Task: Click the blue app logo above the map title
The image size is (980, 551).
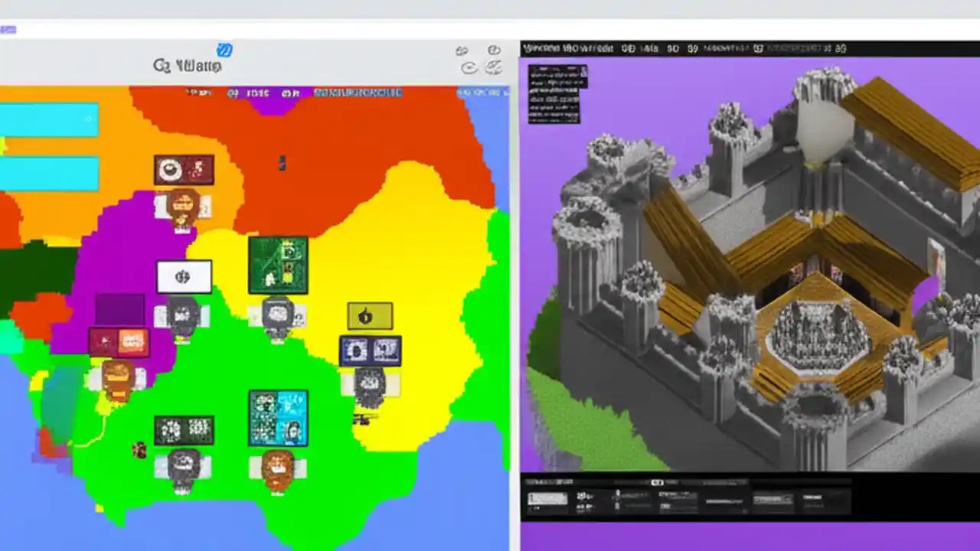Action: (x=224, y=51)
